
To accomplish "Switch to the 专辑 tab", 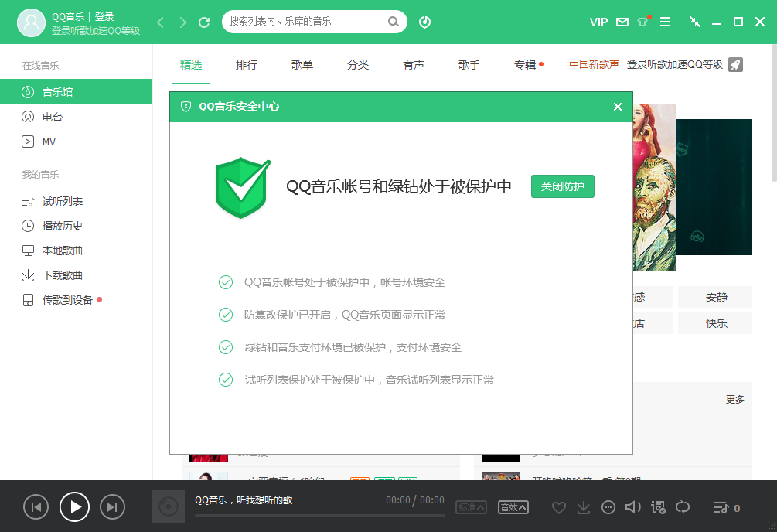I will pos(525,65).
